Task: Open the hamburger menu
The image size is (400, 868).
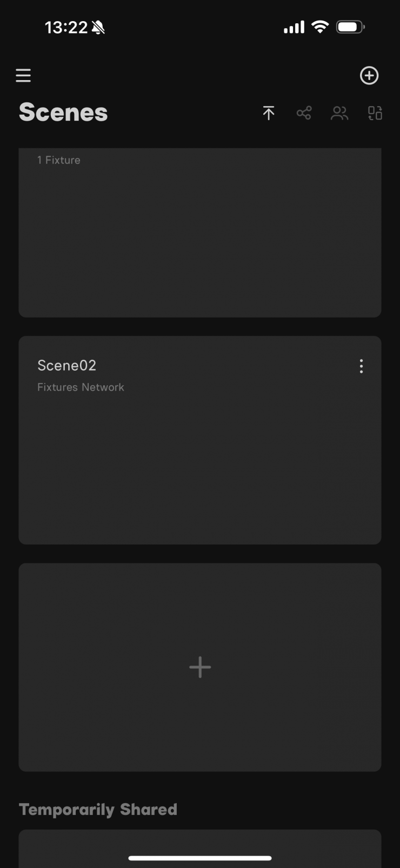Action: click(x=23, y=75)
